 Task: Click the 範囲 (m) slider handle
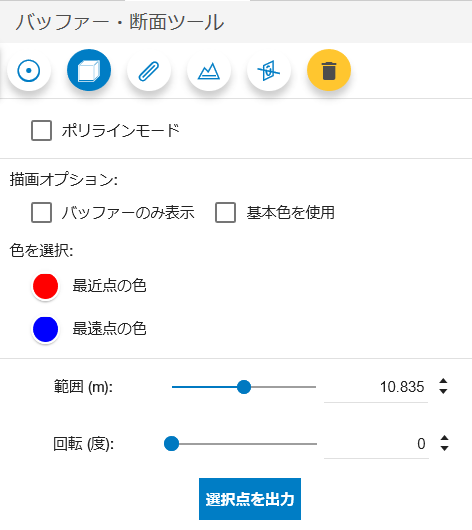(244, 387)
